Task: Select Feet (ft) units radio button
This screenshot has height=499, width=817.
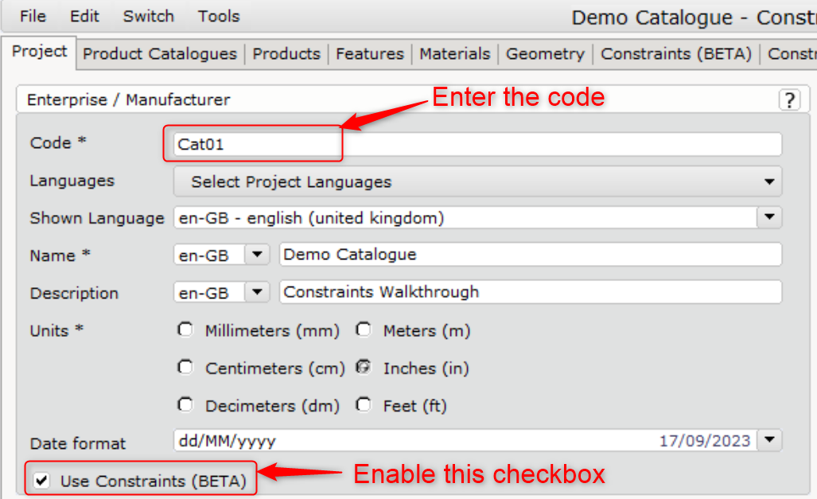Action: (363, 405)
